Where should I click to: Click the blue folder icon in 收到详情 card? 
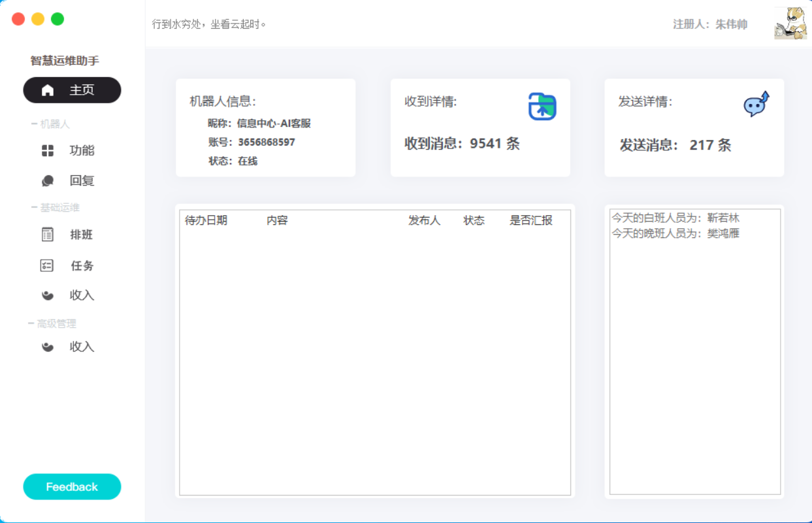pos(542,107)
